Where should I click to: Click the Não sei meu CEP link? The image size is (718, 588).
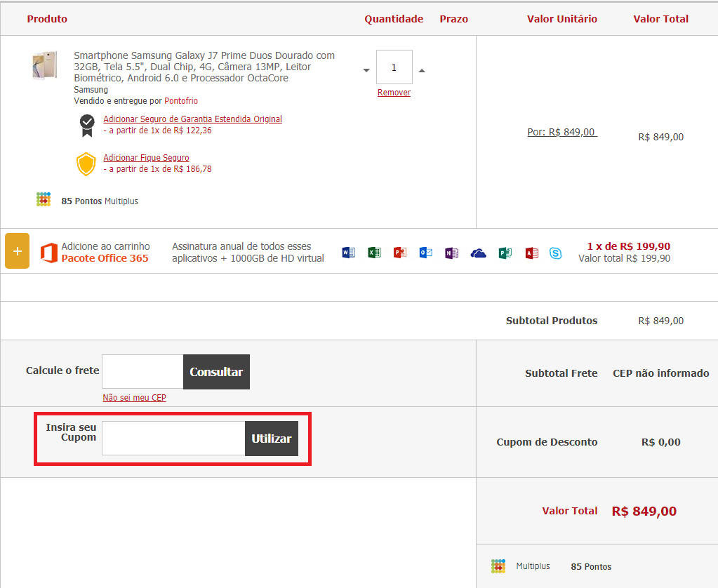click(134, 398)
